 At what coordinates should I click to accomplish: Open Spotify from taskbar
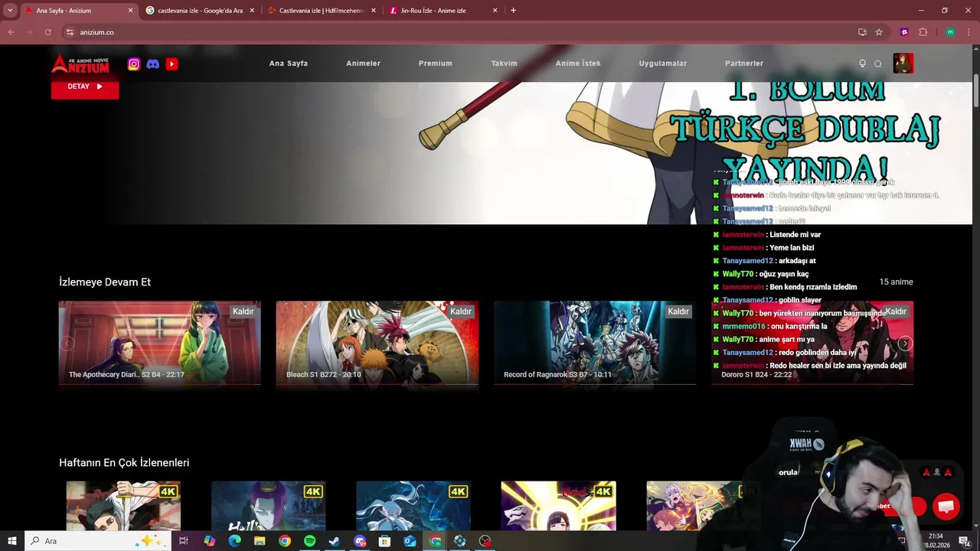(x=309, y=541)
